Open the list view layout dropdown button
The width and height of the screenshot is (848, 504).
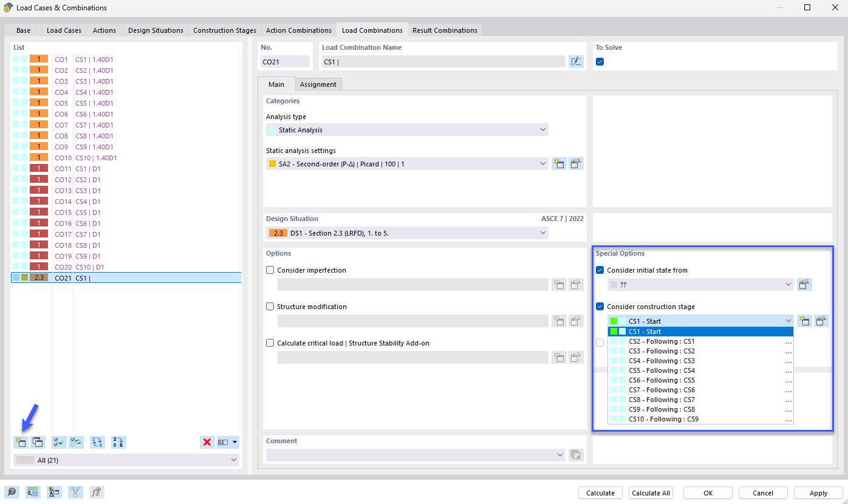(228, 442)
